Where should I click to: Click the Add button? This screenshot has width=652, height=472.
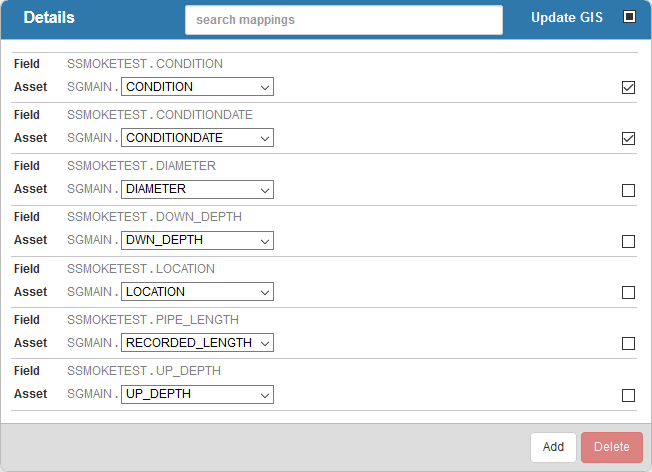(x=553, y=447)
